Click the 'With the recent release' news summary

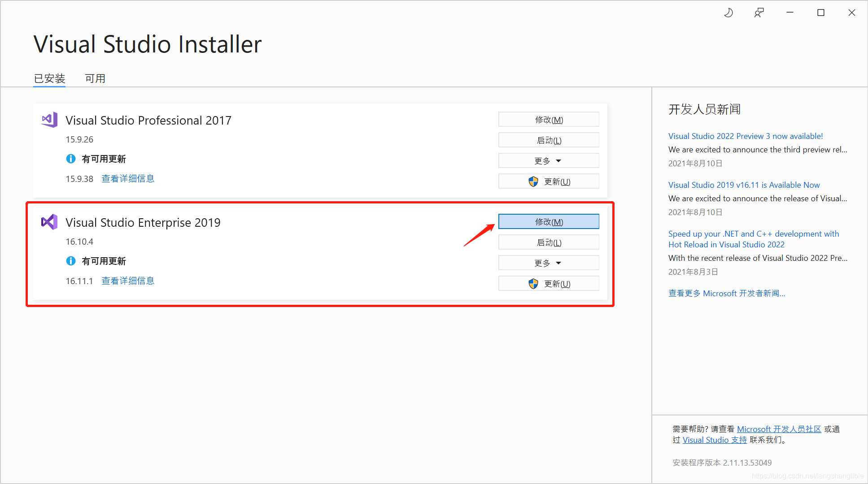point(758,258)
